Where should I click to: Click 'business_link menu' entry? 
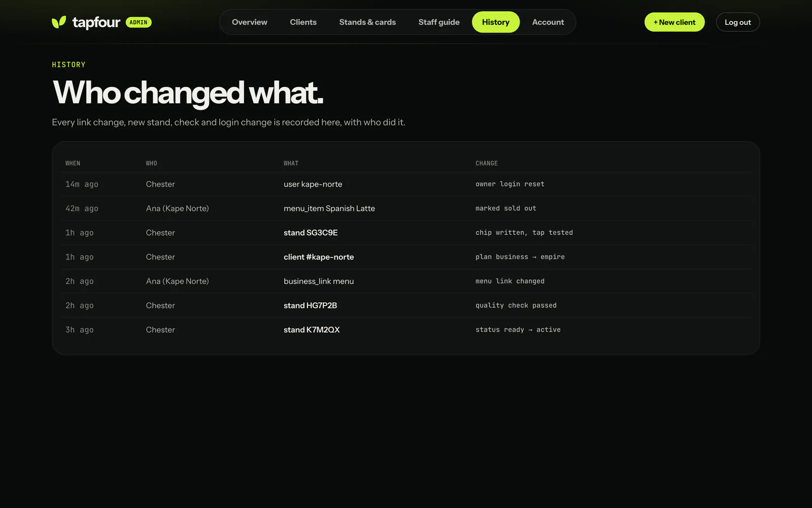[319, 281]
